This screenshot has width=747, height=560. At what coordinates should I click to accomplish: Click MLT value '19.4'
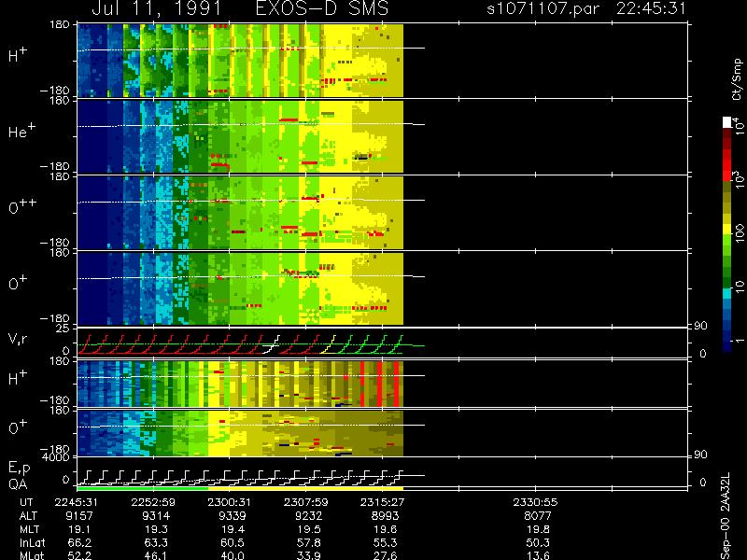coord(232,529)
